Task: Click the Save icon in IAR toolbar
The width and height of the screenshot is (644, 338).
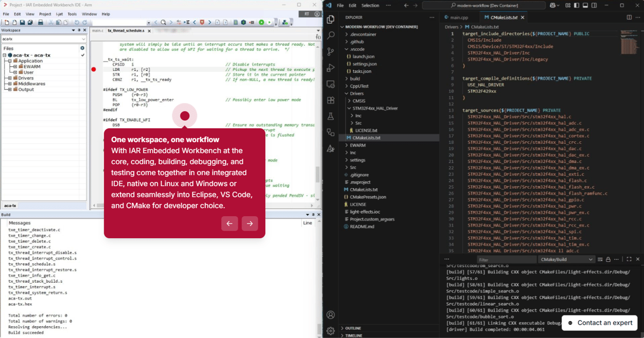Action: (x=23, y=22)
